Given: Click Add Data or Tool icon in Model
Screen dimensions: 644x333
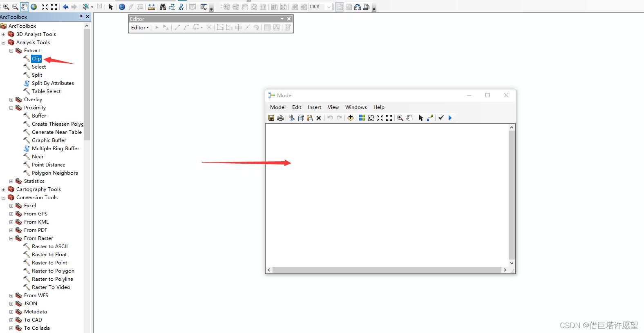Looking at the screenshot, I should [351, 118].
